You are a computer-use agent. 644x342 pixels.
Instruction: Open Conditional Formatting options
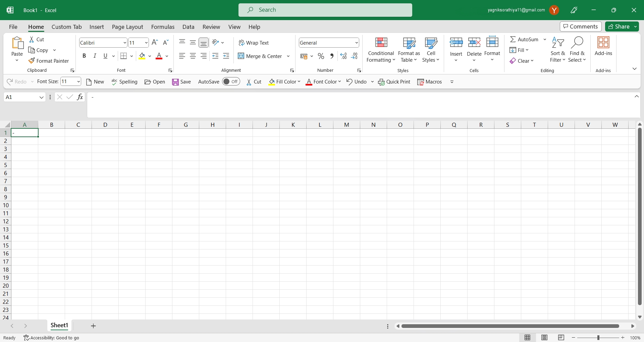381,50
